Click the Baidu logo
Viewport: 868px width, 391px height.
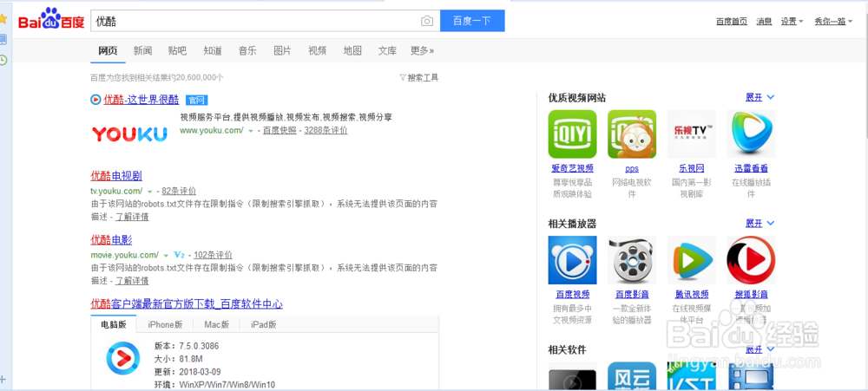point(51,20)
